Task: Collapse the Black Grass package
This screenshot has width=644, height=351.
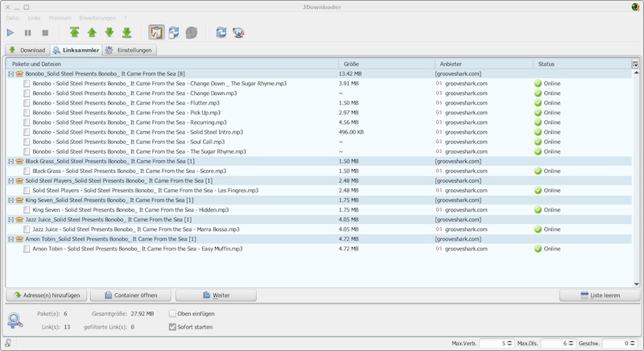Action: coord(10,161)
